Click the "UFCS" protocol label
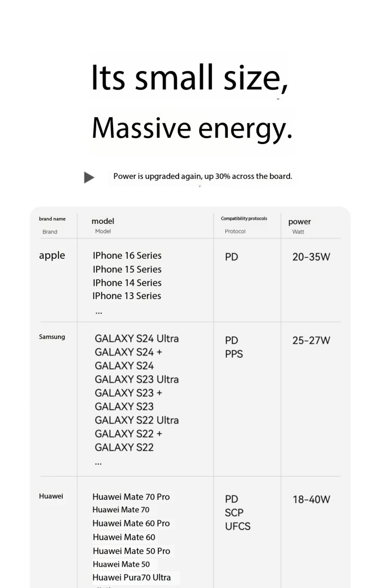Screen dimensions: 380x588 [x=238, y=526]
